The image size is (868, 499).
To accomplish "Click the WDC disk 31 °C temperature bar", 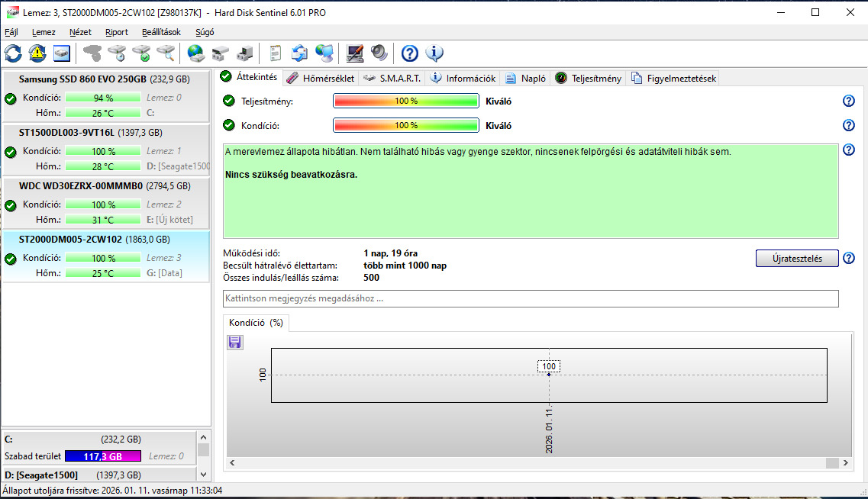I will 103,221.
